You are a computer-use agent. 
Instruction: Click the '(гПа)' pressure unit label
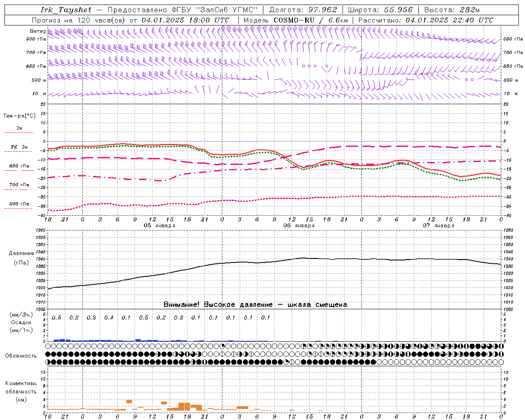(21, 262)
